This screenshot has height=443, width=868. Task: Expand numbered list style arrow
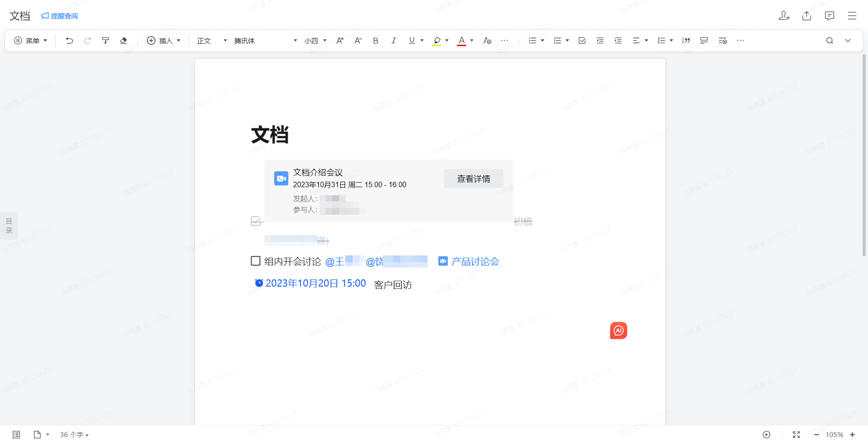coord(567,41)
